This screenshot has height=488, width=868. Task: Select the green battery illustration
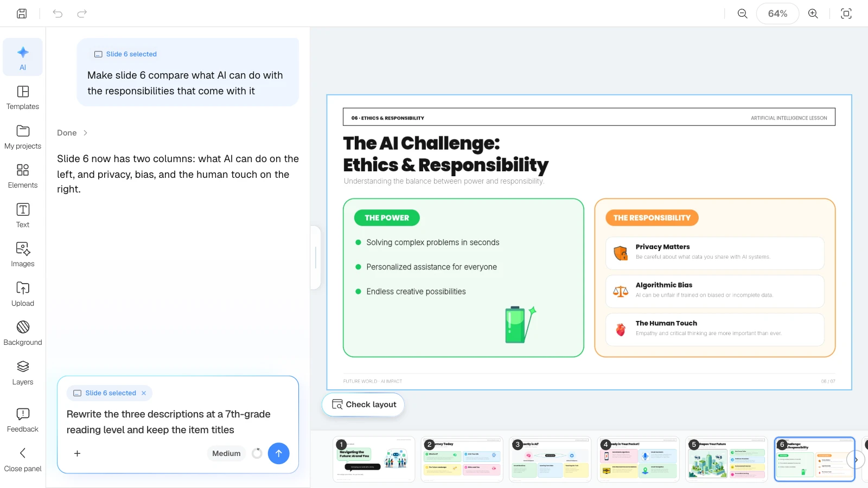[x=520, y=325]
